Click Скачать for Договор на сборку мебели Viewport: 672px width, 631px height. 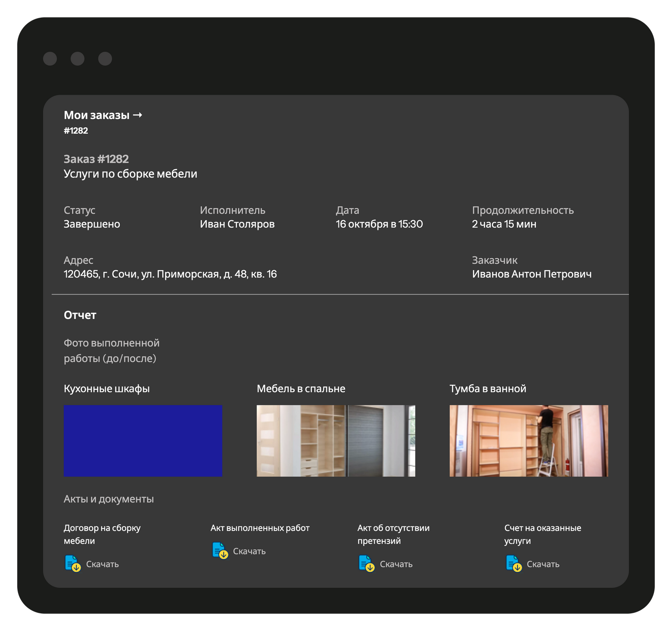(x=102, y=564)
